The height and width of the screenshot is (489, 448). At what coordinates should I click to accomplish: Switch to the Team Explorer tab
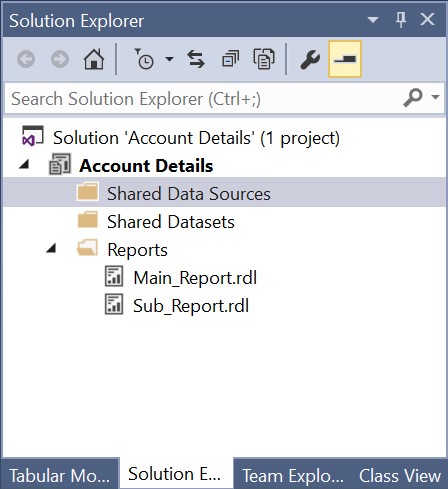pos(293,475)
